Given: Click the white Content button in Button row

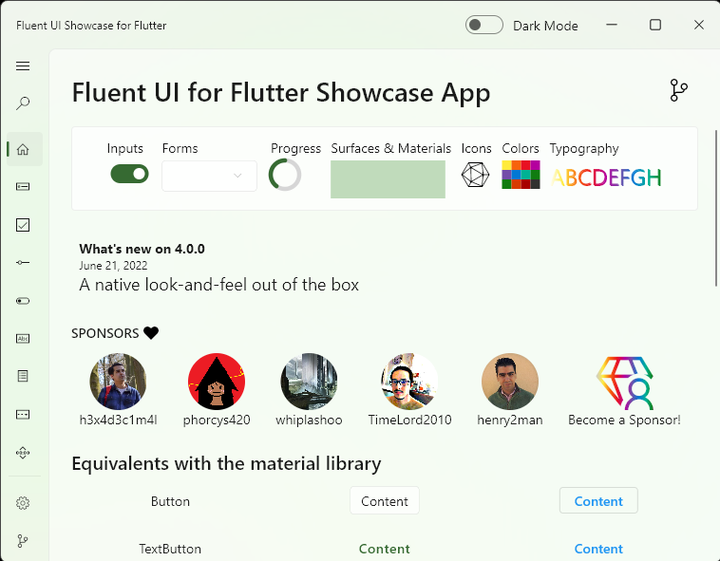Looking at the screenshot, I should [384, 501].
